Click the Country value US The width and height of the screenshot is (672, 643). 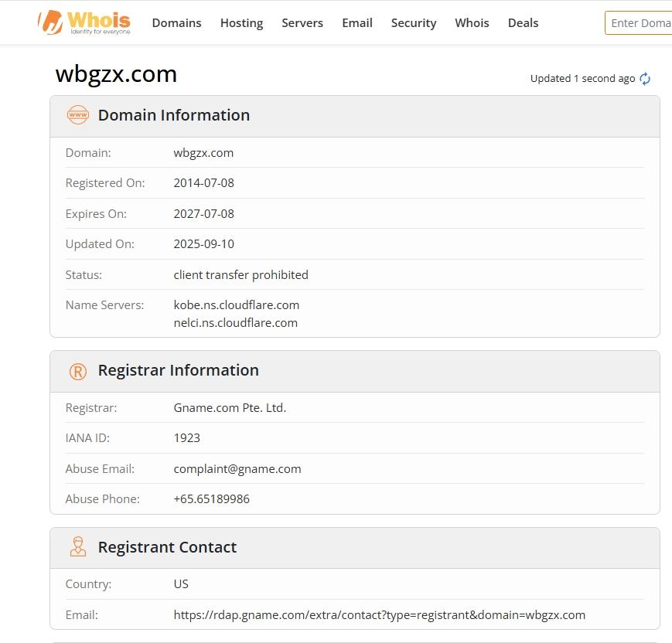pyautogui.click(x=181, y=584)
